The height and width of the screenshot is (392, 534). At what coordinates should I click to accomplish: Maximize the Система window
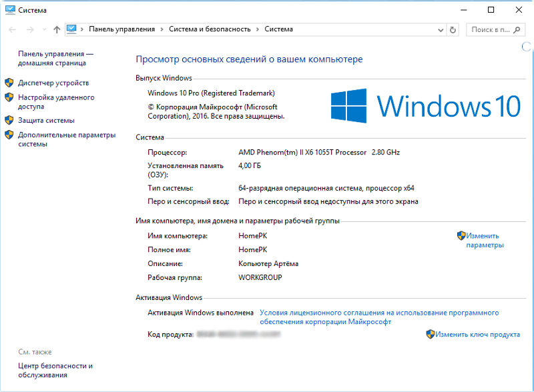click(x=491, y=10)
